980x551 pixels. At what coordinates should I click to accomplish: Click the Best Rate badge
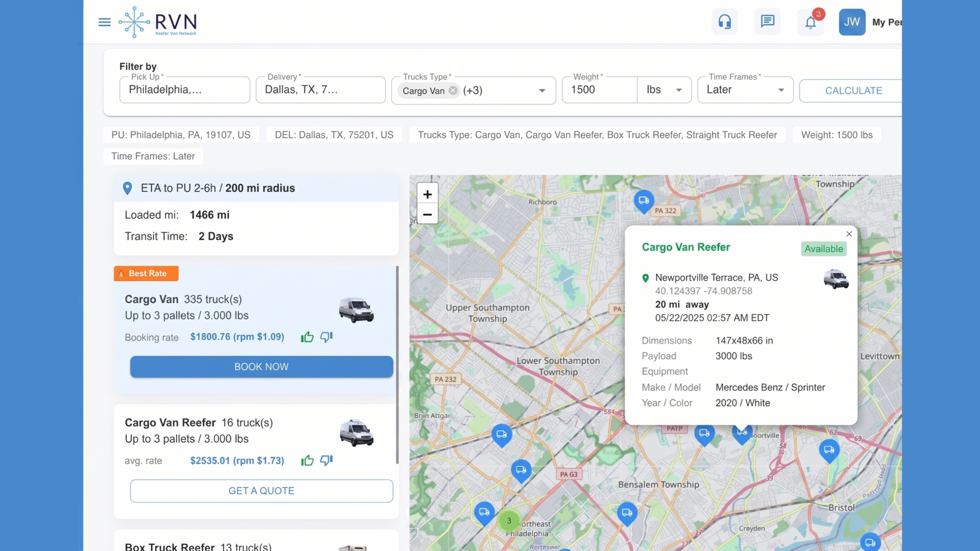tap(146, 274)
